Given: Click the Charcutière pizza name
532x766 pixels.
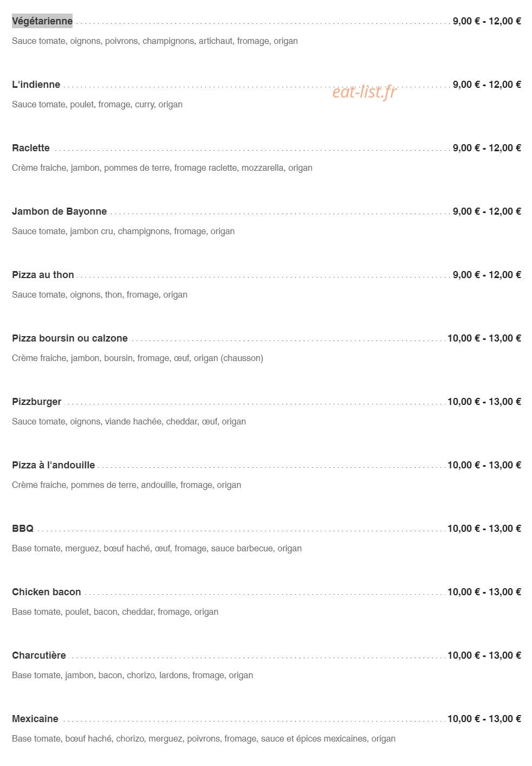Looking at the screenshot, I should coord(39,655).
